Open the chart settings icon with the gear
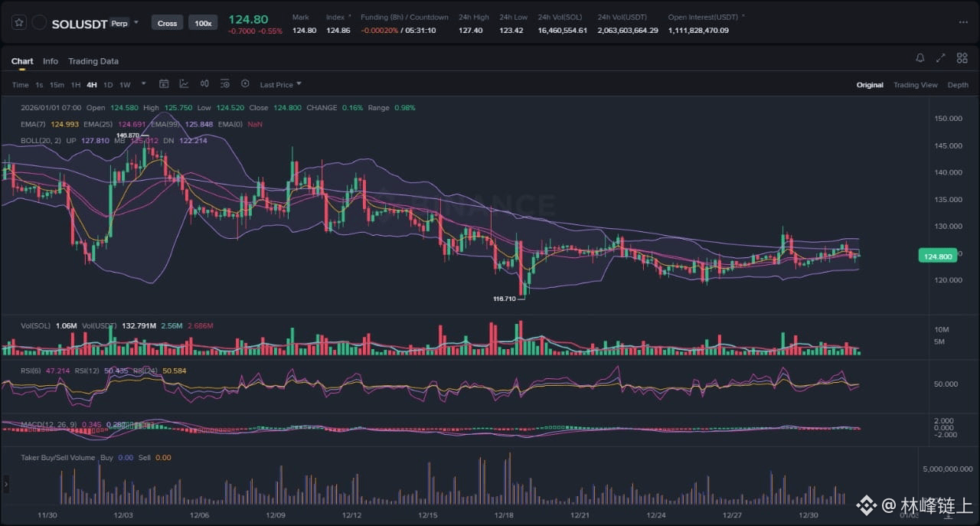Screen dimensions: 980x526 coord(225,84)
